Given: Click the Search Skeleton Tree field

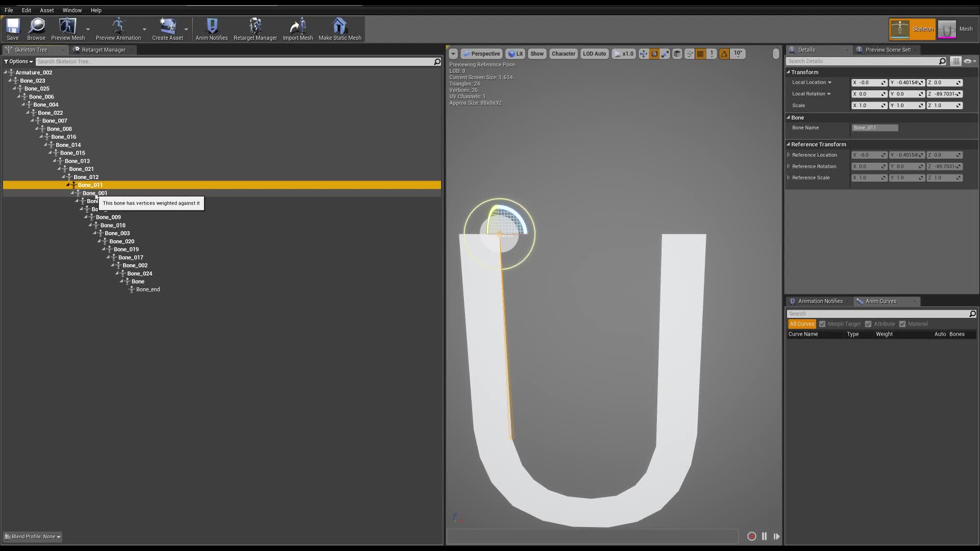Looking at the screenshot, I should [x=235, y=62].
